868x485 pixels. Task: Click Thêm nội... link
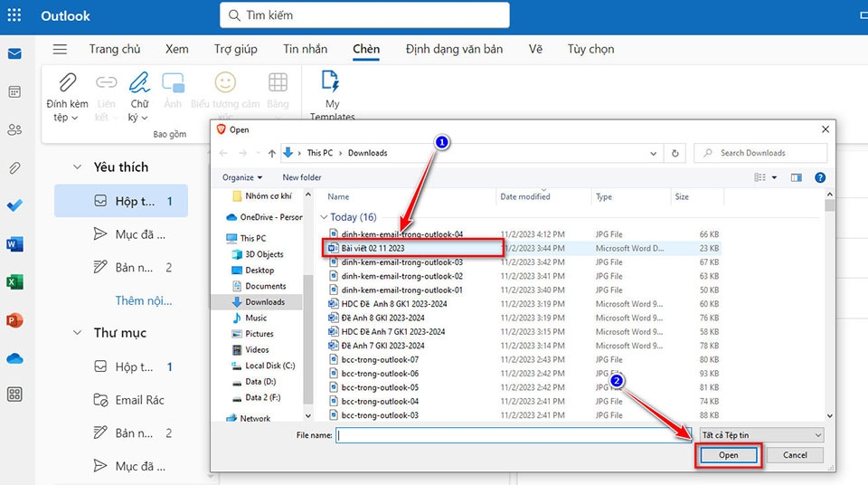[144, 300]
